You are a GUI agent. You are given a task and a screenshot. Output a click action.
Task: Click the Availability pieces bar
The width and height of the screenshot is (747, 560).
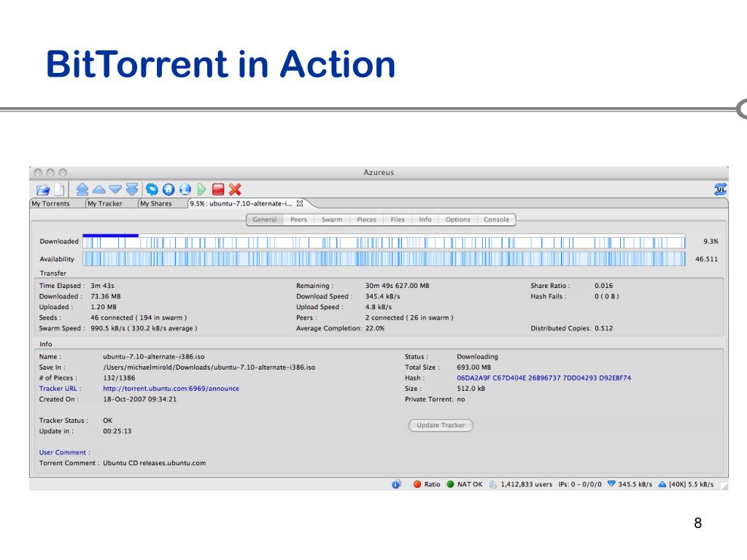tap(384, 259)
